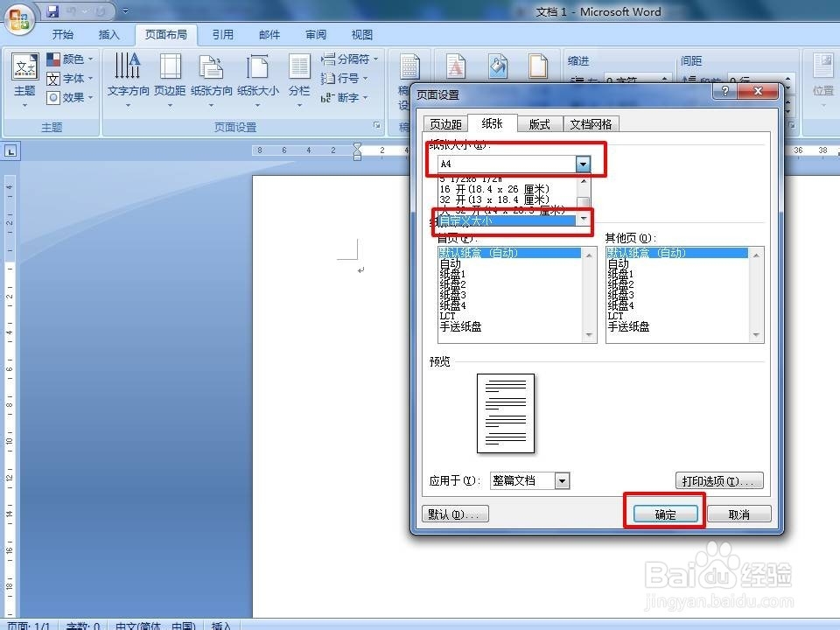Open the A4 paper size dropdown

coord(583,163)
